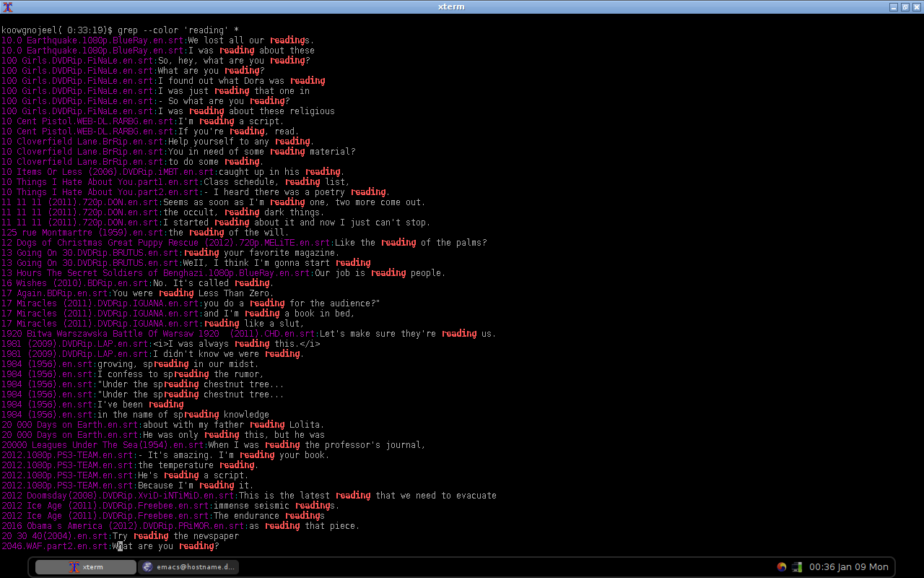Click the line "in the name of spreading knowledge"

[x=183, y=415]
